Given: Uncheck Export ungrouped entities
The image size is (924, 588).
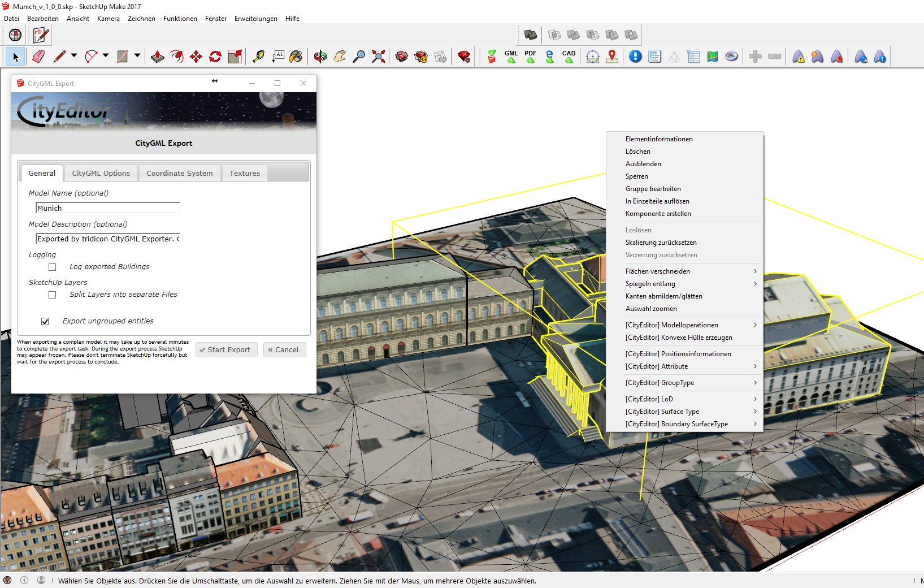Looking at the screenshot, I should (x=45, y=321).
